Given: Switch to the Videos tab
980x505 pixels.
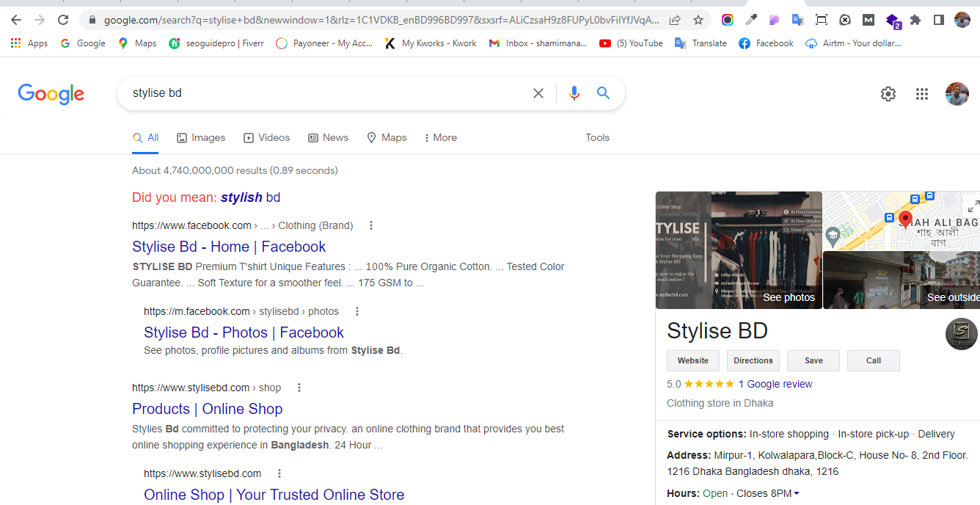Looking at the screenshot, I should 266,137.
